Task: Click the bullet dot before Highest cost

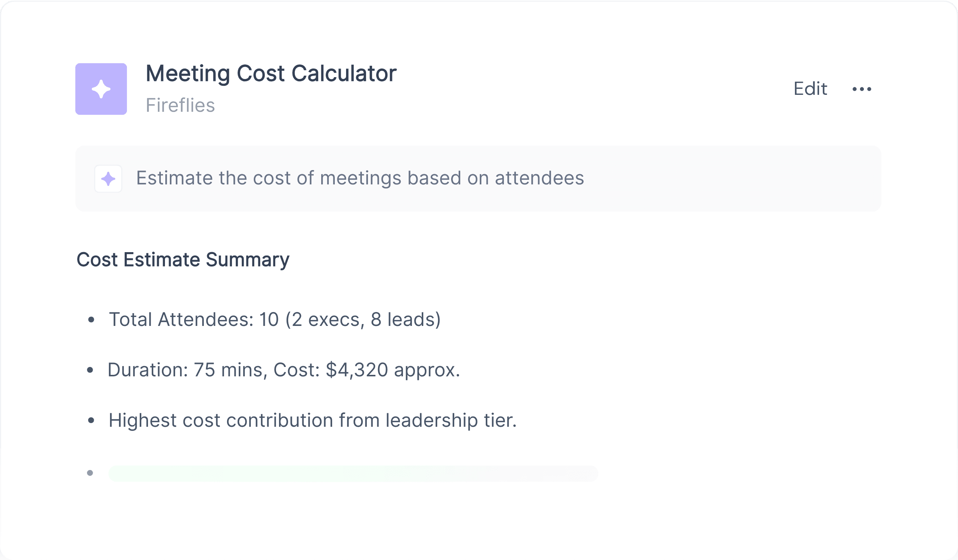Action: (91, 421)
